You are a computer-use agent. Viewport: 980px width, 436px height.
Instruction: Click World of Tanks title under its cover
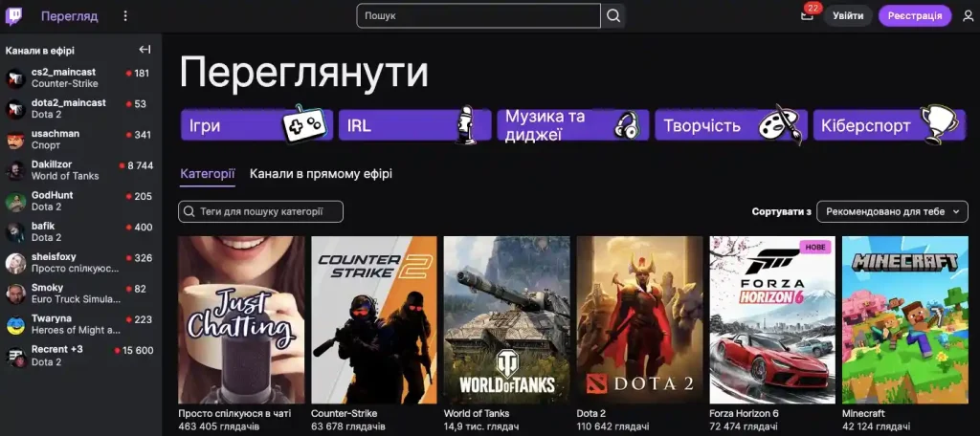pos(477,413)
